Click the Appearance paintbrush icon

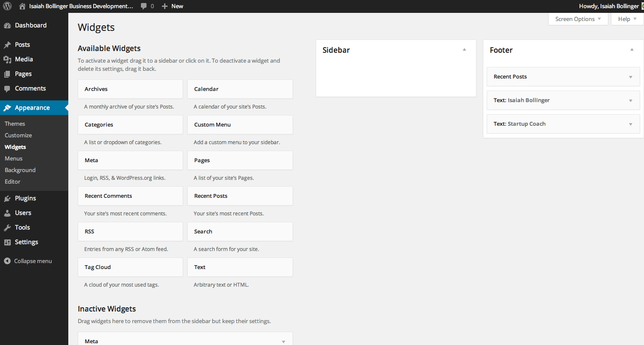point(7,108)
